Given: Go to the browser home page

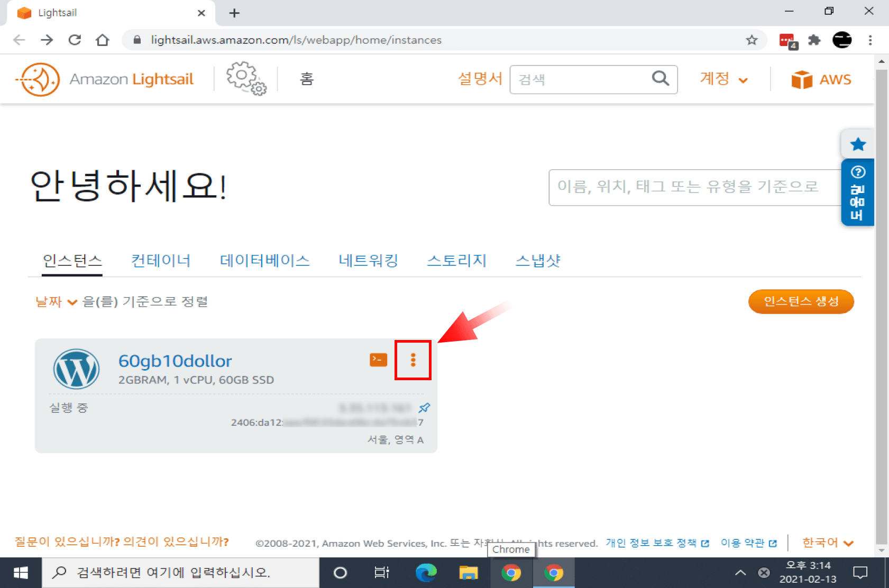Looking at the screenshot, I should tap(103, 40).
